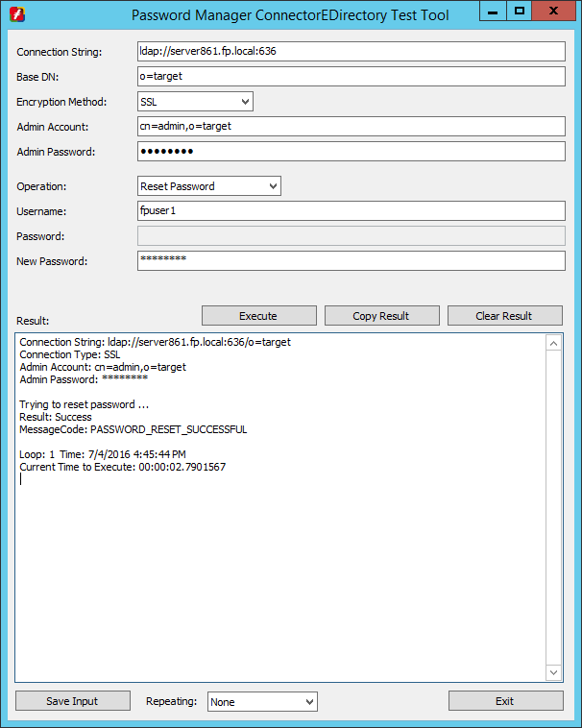The height and width of the screenshot is (728, 582).
Task: Click the Save Input button
Action: (73, 701)
